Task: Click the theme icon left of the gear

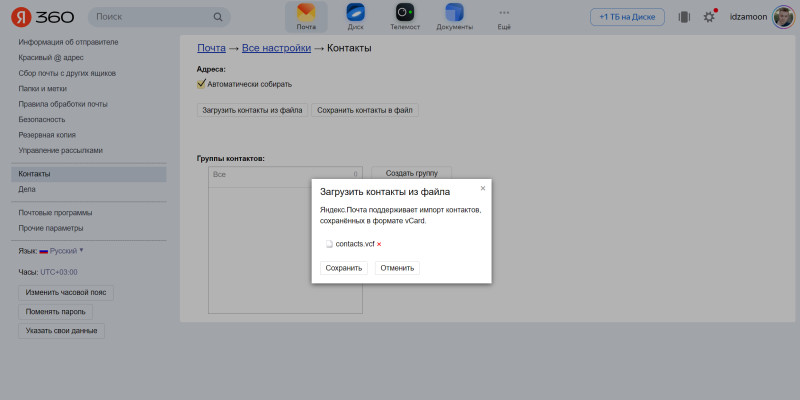Action: [x=684, y=17]
